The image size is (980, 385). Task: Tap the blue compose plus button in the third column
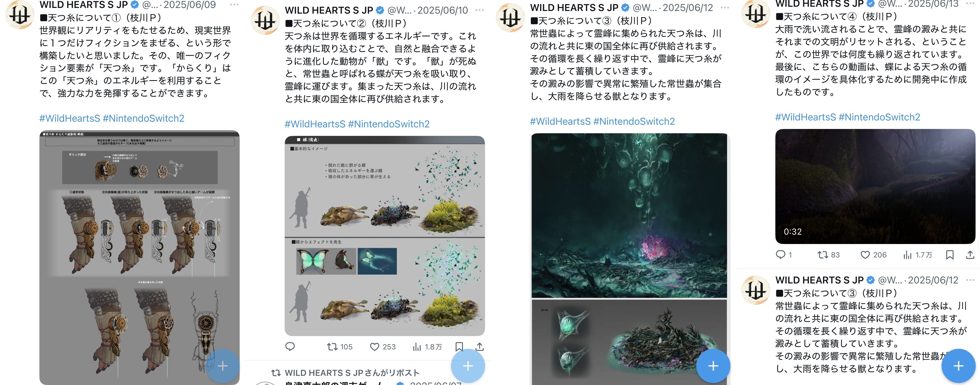[713, 366]
